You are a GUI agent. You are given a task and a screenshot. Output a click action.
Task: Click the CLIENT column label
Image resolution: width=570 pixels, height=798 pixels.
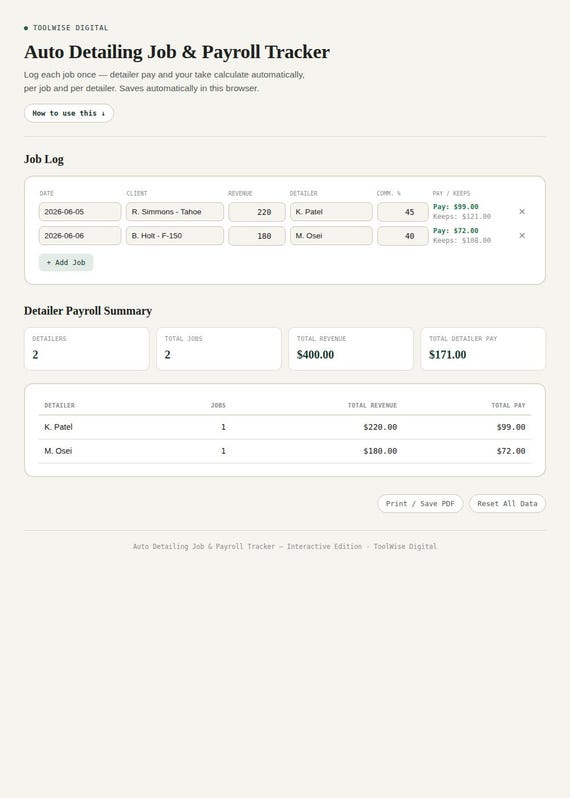137,193
